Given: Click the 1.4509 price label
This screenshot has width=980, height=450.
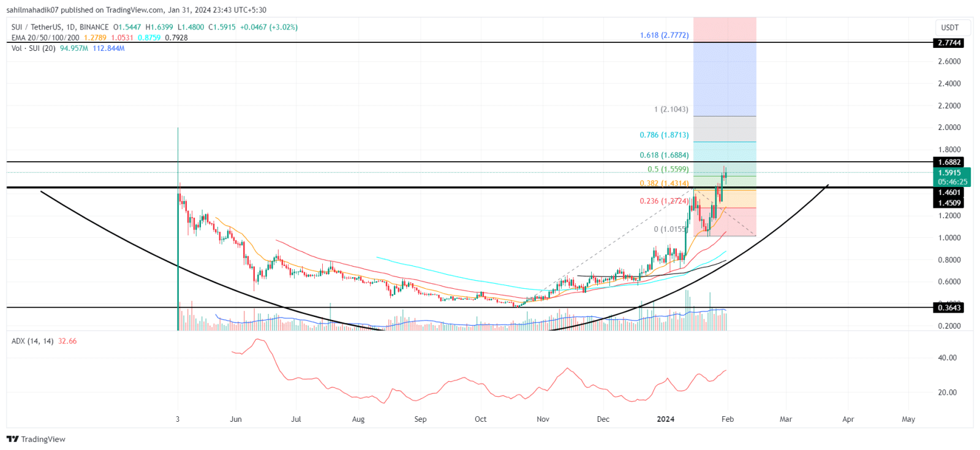Looking at the screenshot, I should 949,203.
